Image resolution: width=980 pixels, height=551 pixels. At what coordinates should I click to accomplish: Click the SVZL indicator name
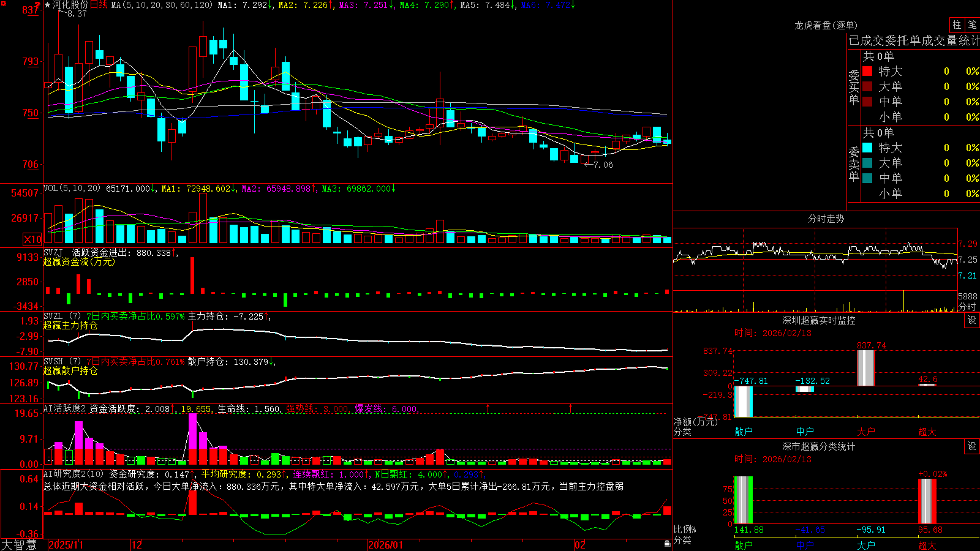53,316
